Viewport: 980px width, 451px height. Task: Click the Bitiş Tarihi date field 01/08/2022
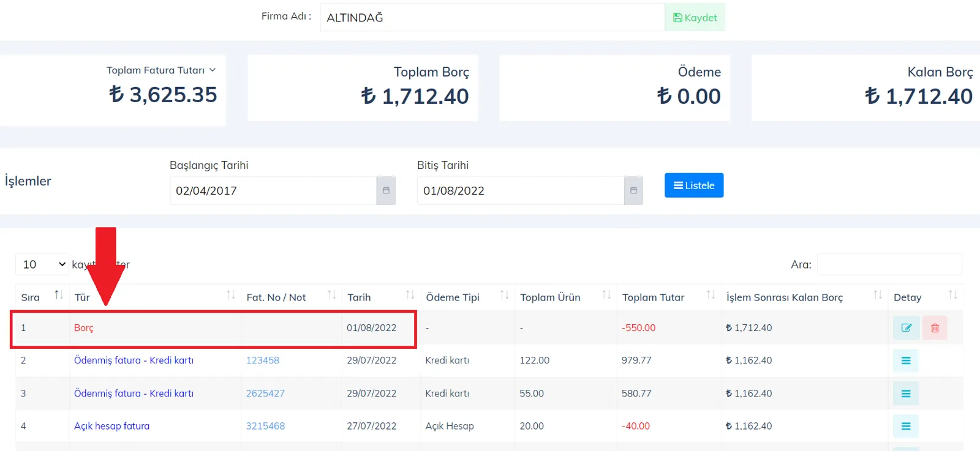(x=521, y=190)
